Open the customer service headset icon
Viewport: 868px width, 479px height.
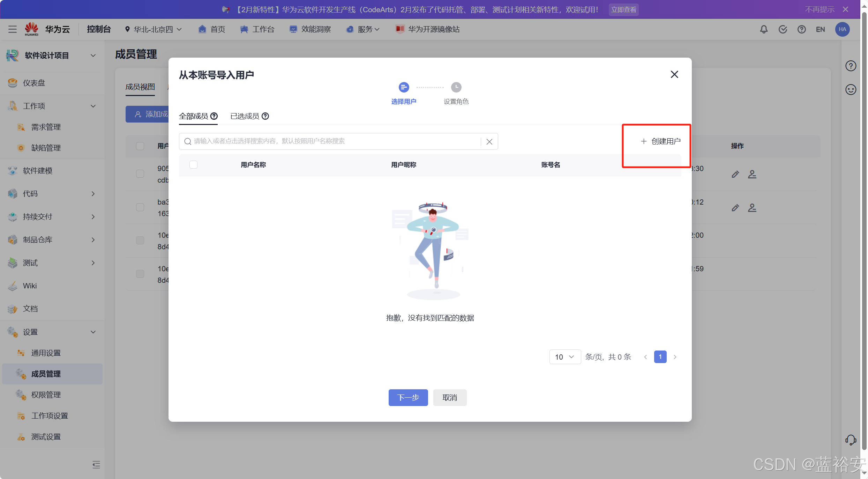[851, 440]
